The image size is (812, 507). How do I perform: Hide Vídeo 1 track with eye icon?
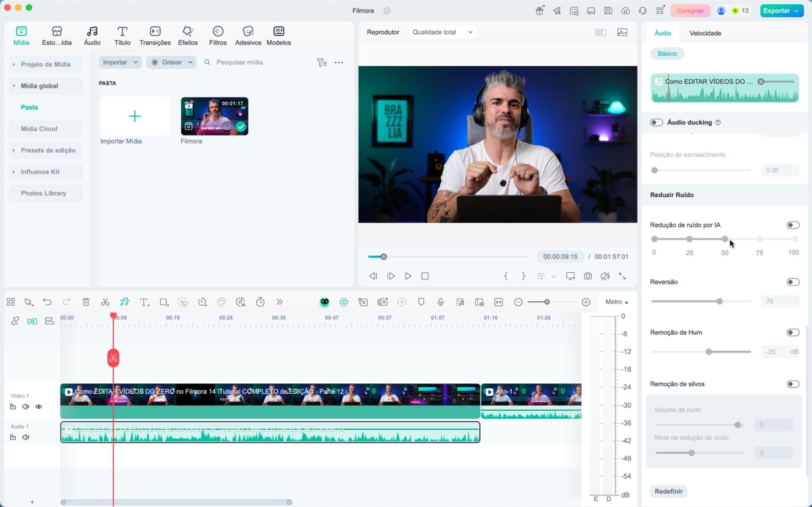[38, 407]
